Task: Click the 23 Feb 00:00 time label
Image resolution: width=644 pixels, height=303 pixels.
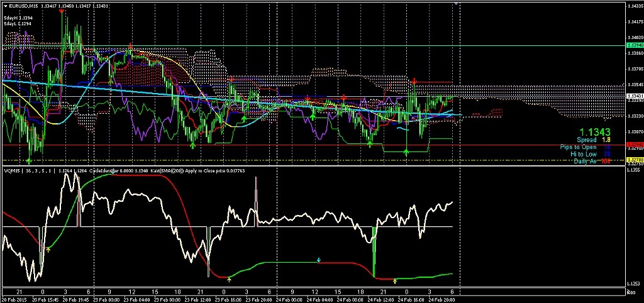Action: pos(106,300)
